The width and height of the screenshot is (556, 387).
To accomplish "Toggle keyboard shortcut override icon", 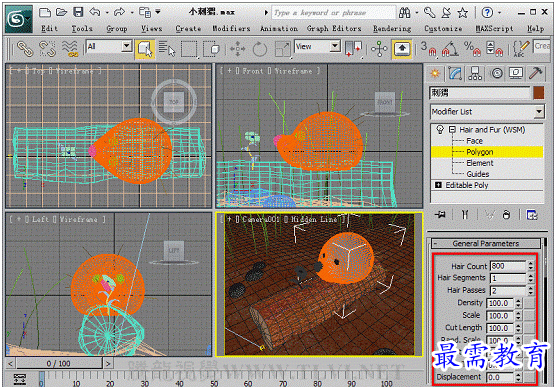I will pos(402,49).
